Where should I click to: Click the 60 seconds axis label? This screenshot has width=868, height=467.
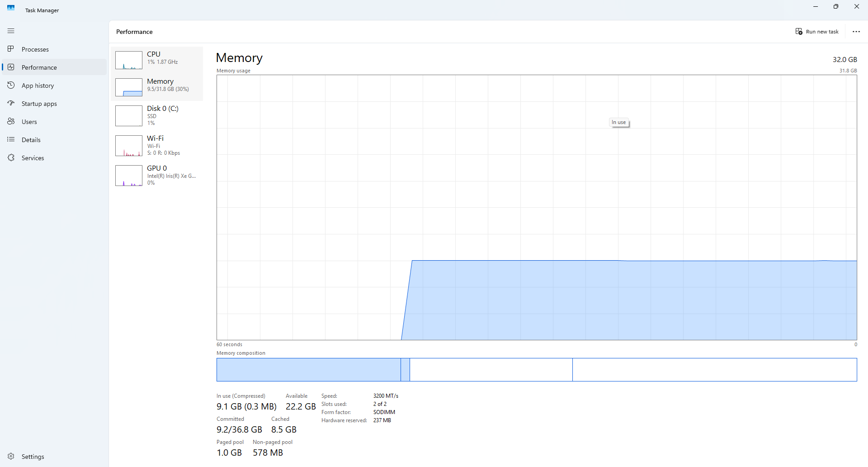[229, 344]
